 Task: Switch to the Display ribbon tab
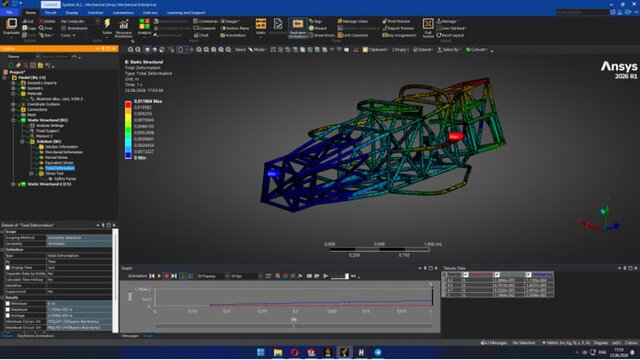[x=72, y=13]
